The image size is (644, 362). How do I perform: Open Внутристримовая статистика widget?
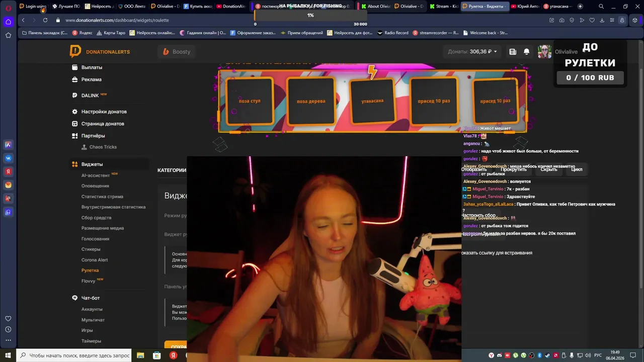click(x=113, y=207)
